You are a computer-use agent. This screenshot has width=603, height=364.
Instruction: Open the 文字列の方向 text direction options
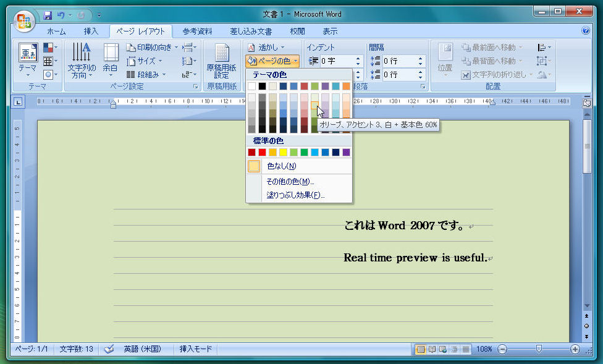82,61
